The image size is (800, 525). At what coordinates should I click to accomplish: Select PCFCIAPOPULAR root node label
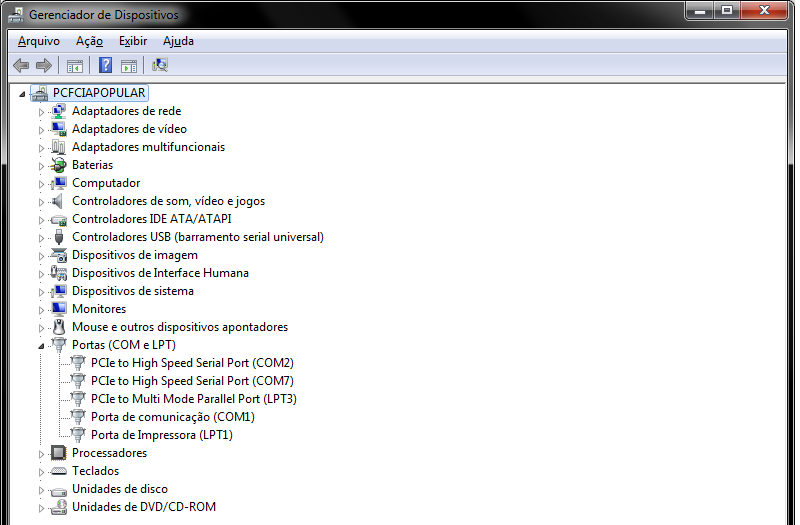click(99, 93)
